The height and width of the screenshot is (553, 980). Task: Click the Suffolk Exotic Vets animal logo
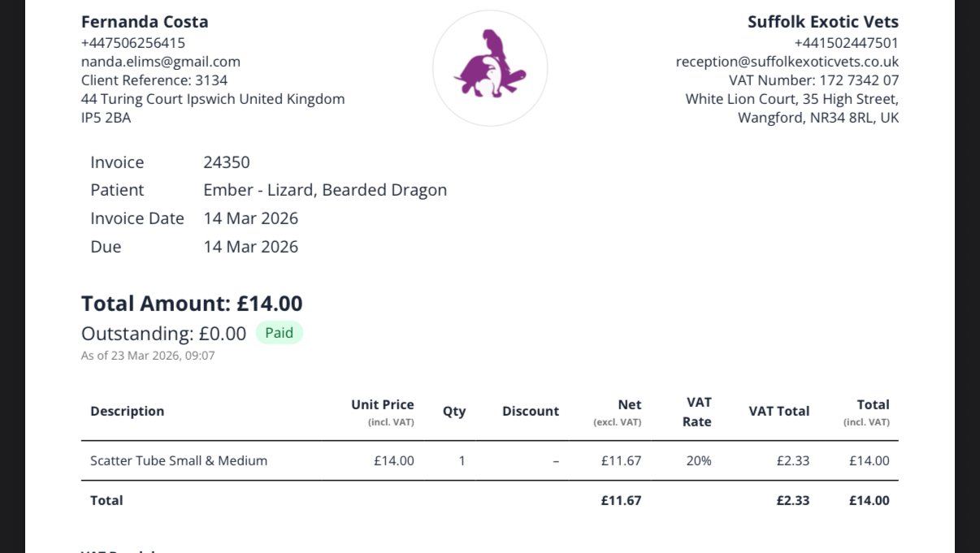[490, 68]
